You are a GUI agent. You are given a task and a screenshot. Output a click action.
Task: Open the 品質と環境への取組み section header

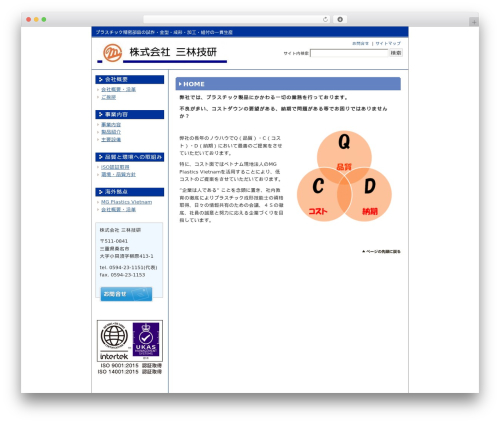tap(130, 157)
